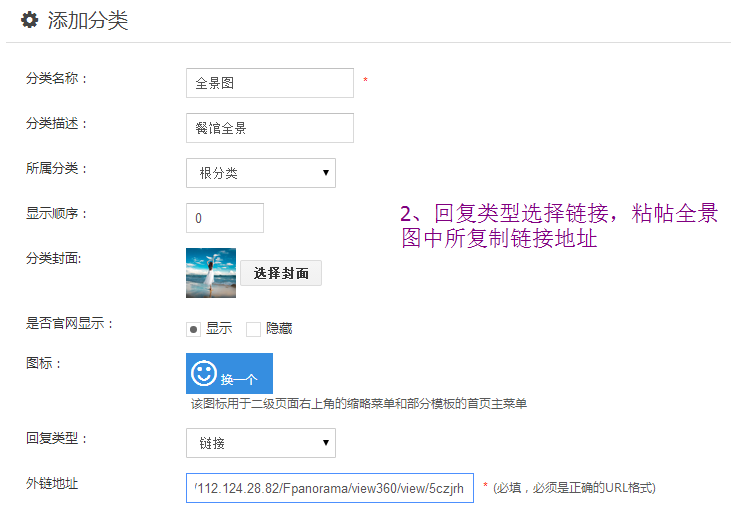Open the 所属分类 dropdown showing 根分类
Viewport: 731px width, 518px height.
pos(260,173)
